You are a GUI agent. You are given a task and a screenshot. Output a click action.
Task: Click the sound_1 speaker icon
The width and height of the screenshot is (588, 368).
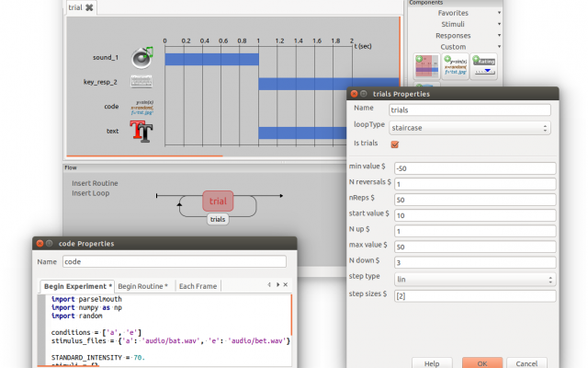pos(142,57)
